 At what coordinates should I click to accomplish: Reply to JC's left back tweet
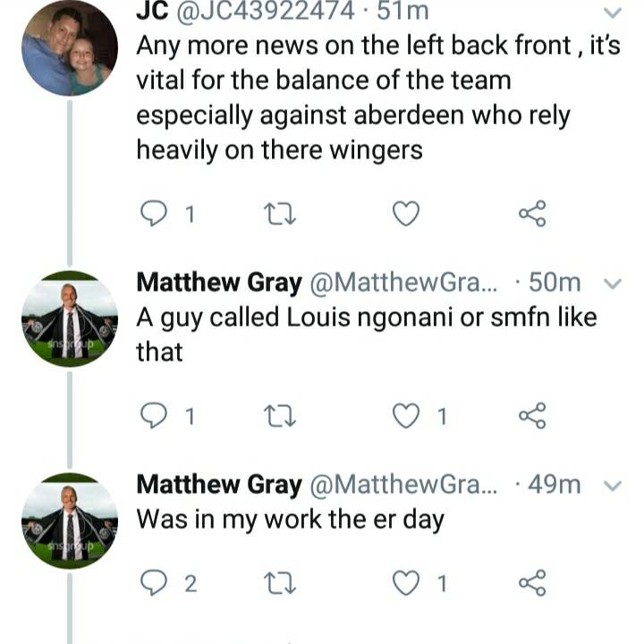[x=154, y=214]
